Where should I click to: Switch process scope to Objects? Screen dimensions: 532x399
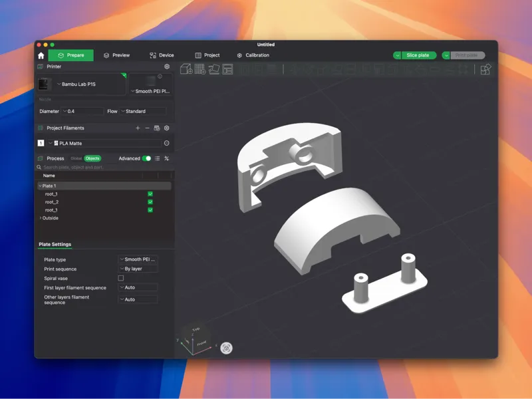[92, 158]
